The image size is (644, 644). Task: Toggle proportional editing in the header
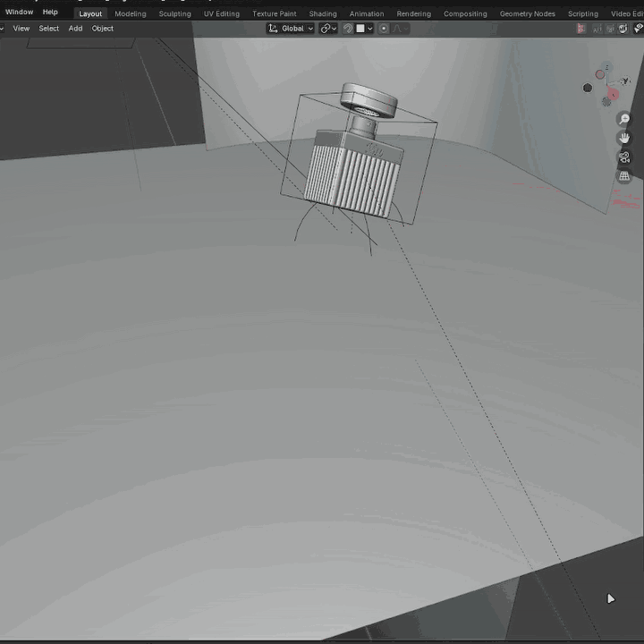tap(385, 29)
